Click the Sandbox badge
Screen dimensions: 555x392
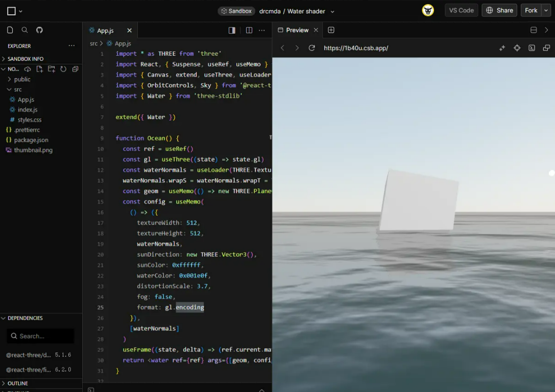point(236,11)
